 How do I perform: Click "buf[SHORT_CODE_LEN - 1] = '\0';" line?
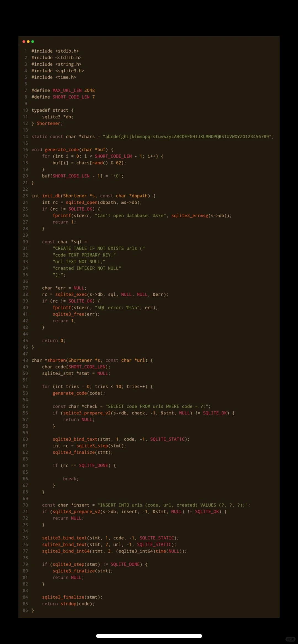click(x=83, y=176)
